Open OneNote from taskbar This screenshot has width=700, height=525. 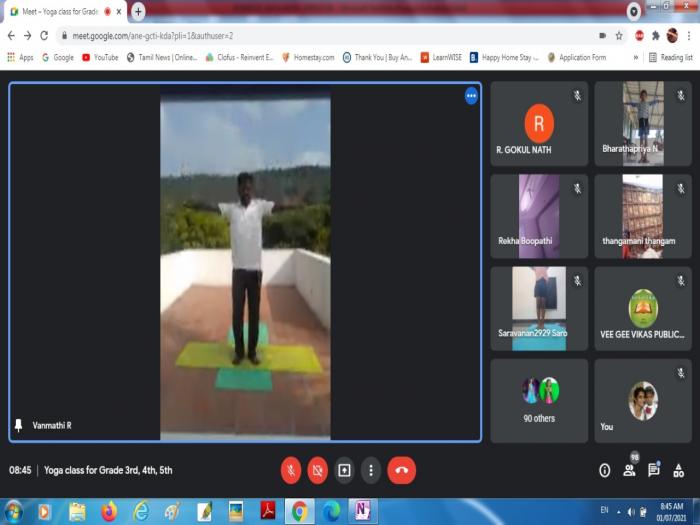[x=362, y=512]
